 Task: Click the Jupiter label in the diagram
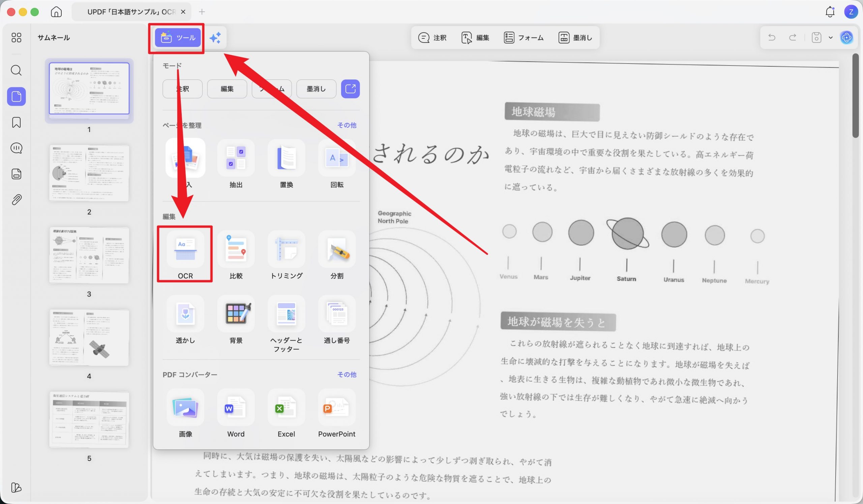pos(580,278)
